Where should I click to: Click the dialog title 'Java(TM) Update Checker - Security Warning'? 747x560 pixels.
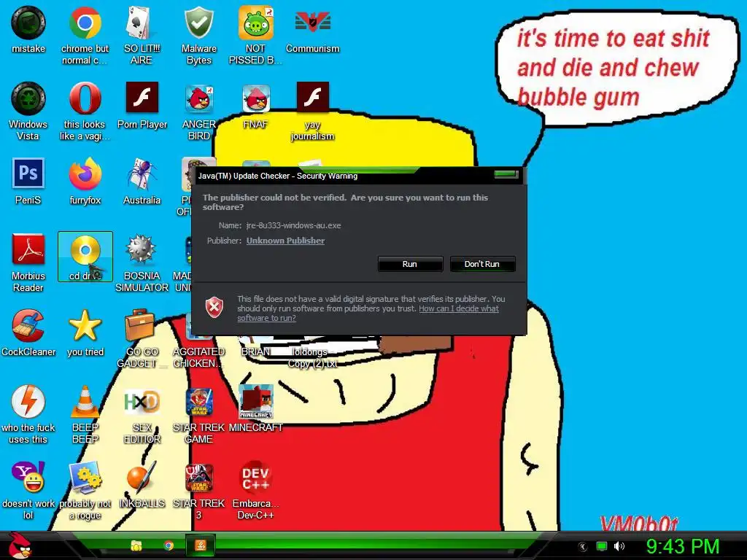click(278, 176)
